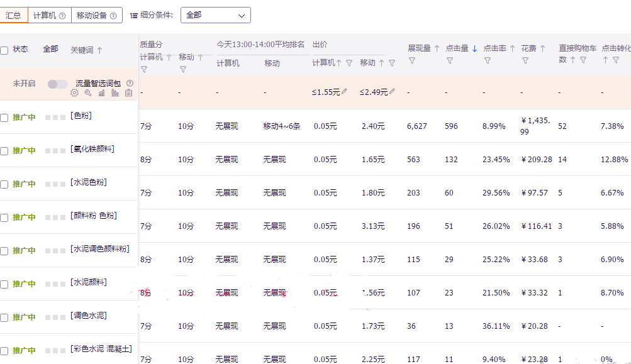Switch to 汇总 tab
Screen dimensions: 631x364
(x=13, y=15)
